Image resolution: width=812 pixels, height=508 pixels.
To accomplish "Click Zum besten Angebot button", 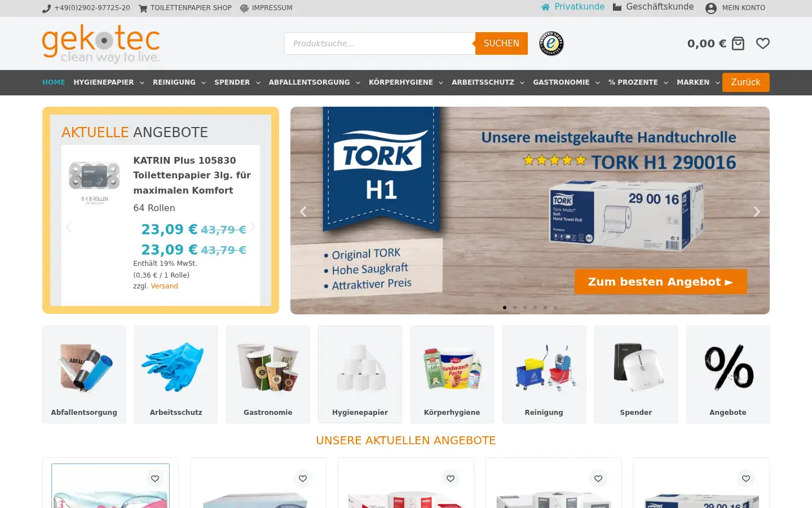I will pyautogui.click(x=660, y=282).
